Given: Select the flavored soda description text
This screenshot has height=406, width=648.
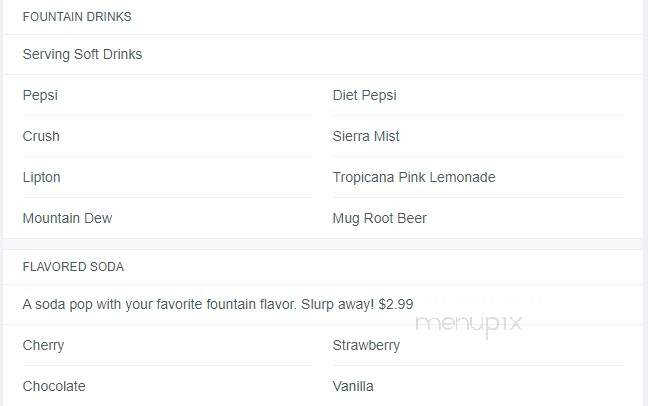Looking at the screenshot, I should point(218,304).
